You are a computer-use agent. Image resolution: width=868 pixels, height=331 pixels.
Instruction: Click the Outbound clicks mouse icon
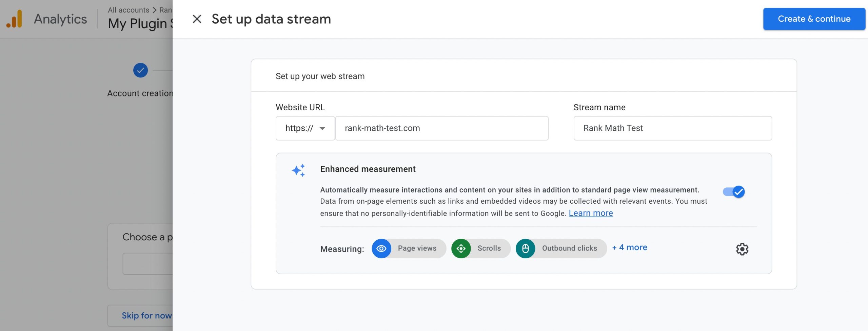(525, 249)
